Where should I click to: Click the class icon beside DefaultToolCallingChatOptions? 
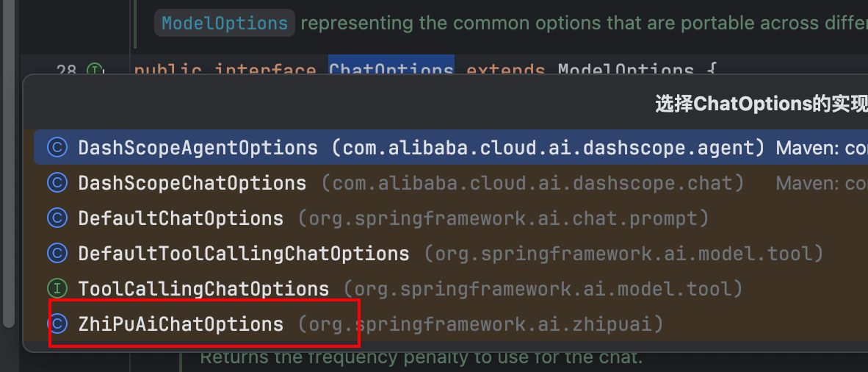point(57,254)
